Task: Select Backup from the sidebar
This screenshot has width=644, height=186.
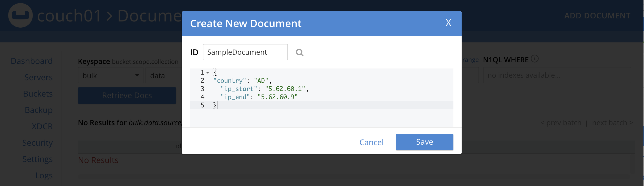Action: [39, 110]
